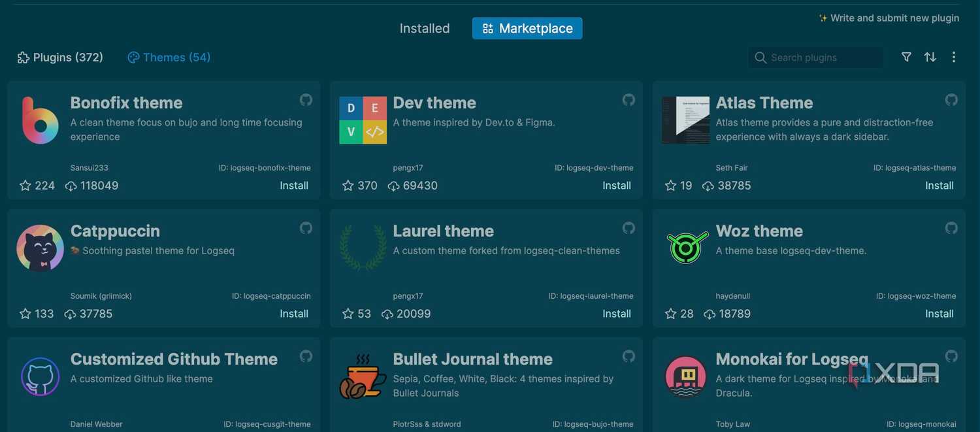Install the Catppuccin theme
This screenshot has width=980, height=432.
pos(294,314)
